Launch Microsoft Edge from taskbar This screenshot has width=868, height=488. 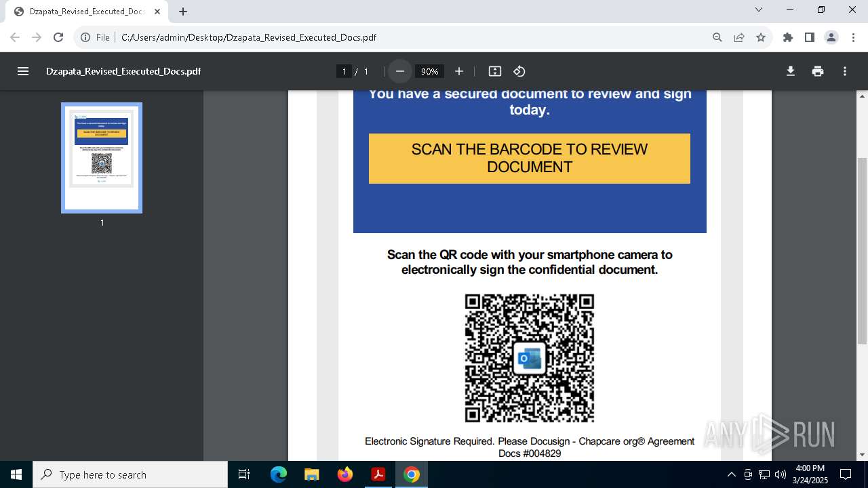(279, 474)
